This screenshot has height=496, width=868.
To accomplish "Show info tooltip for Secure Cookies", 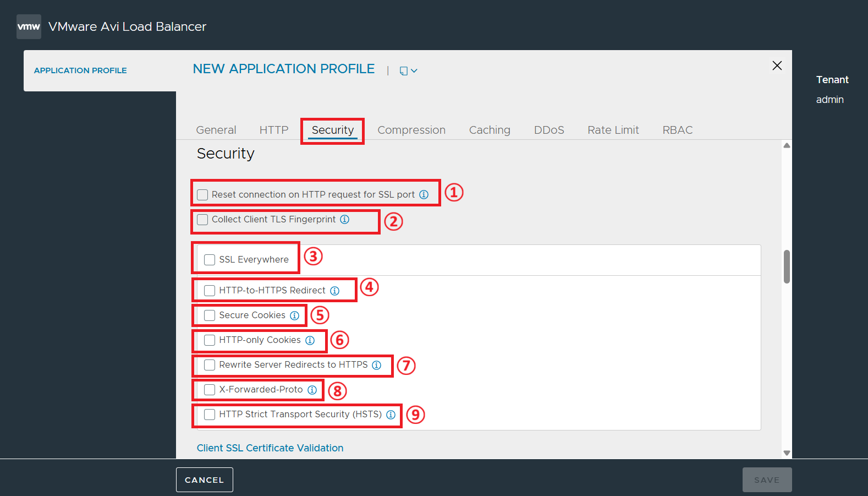I will [x=294, y=315].
